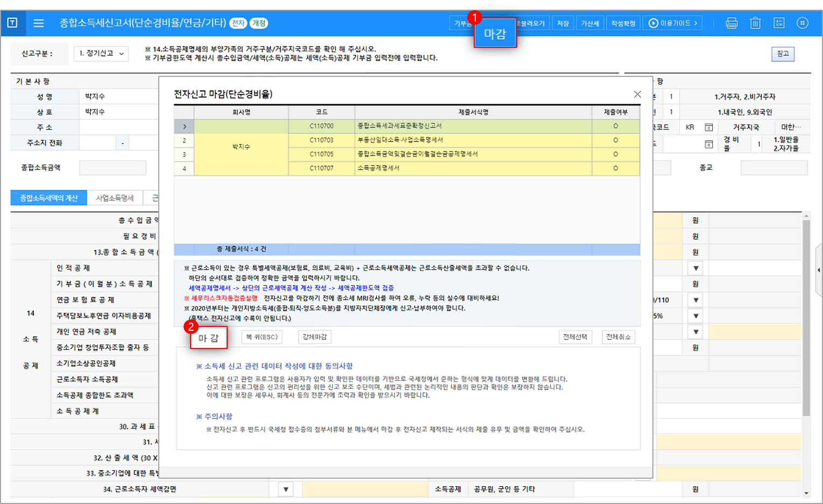This screenshot has width=823, height=504.
Task: Click the T logo icon at top-left
Action: tap(12, 23)
